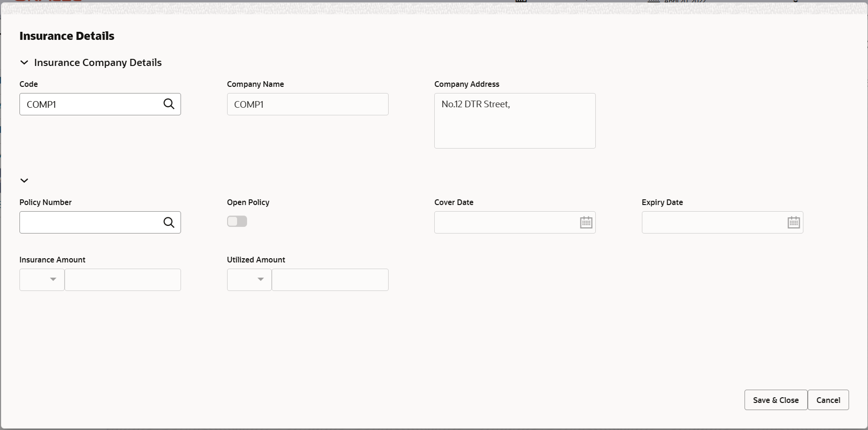The width and height of the screenshot is (868, 430).
Task: Focus the Utilized Amount value field
Action: [330, 280]
